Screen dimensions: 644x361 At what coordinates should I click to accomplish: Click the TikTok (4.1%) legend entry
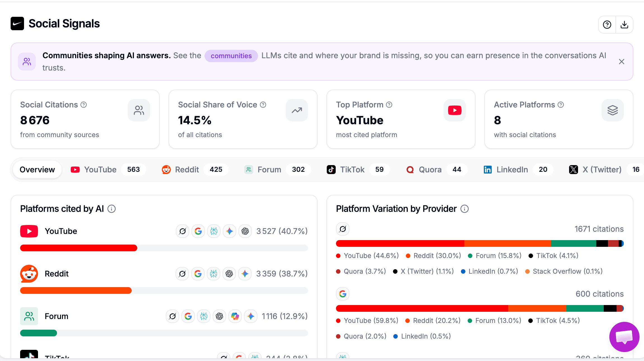553,255
